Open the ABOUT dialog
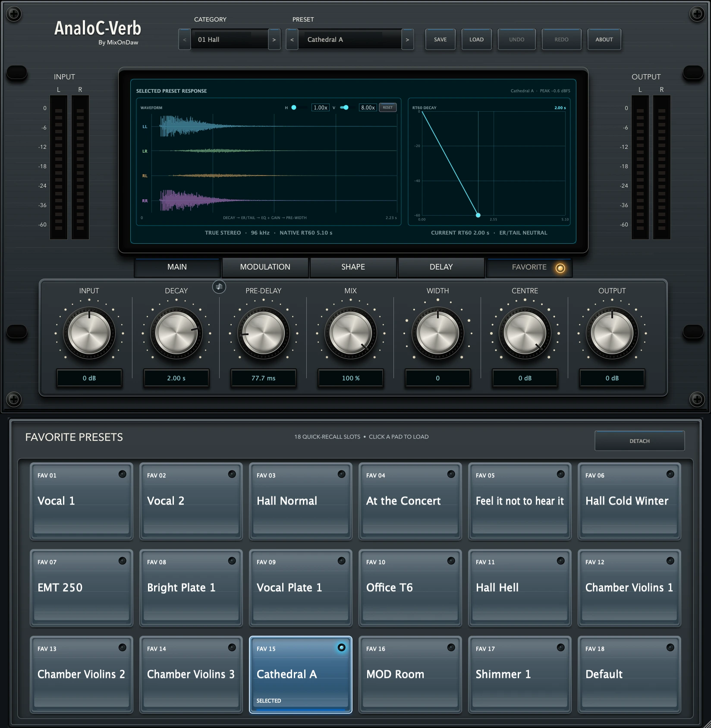Viewport: 711px width, 728px height. pos(604,40)
